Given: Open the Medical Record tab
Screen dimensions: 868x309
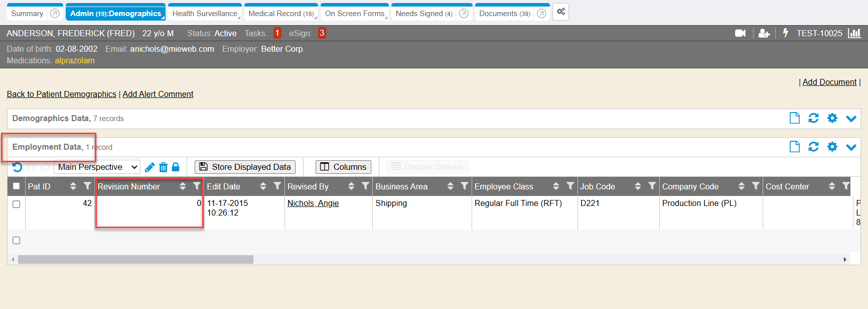Looking at the screenshot, I should (x=280, y=14).
